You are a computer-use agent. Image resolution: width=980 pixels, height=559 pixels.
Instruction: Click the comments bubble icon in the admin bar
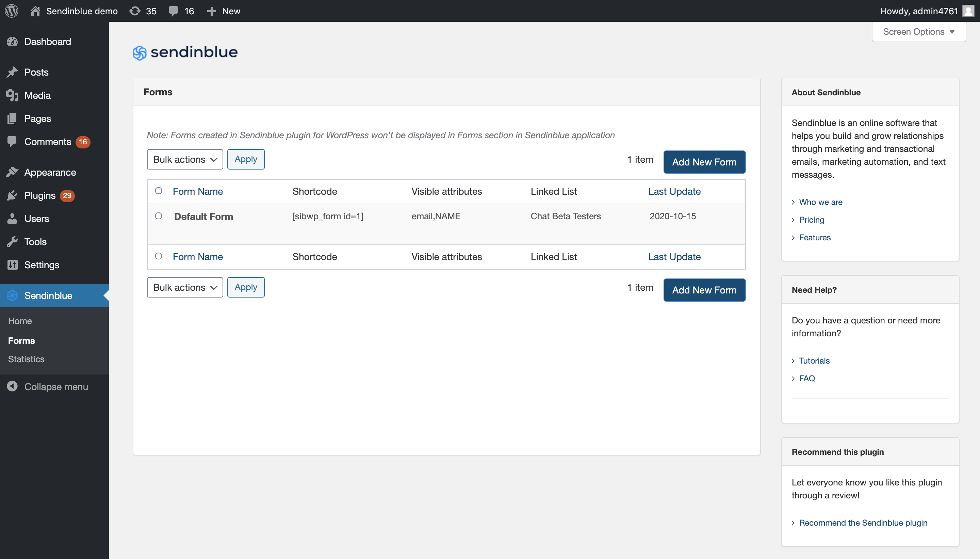click(174, 11)
